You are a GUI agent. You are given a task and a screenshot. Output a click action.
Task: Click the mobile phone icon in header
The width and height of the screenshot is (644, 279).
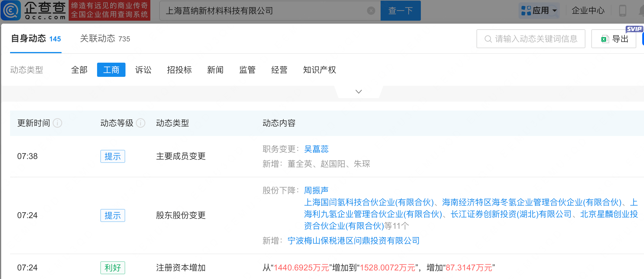tap(622, 11)
